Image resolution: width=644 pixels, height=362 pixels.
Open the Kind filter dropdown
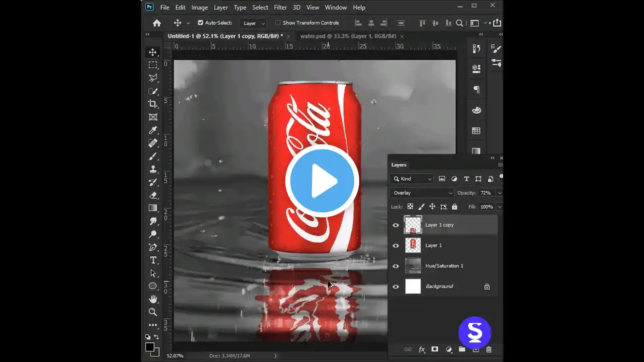tap(412, 178)
